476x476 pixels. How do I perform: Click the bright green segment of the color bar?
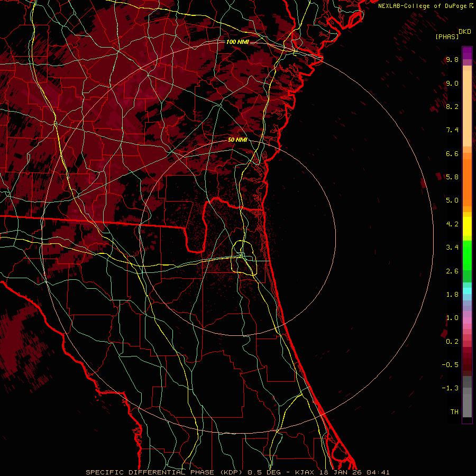coord(467,255)
